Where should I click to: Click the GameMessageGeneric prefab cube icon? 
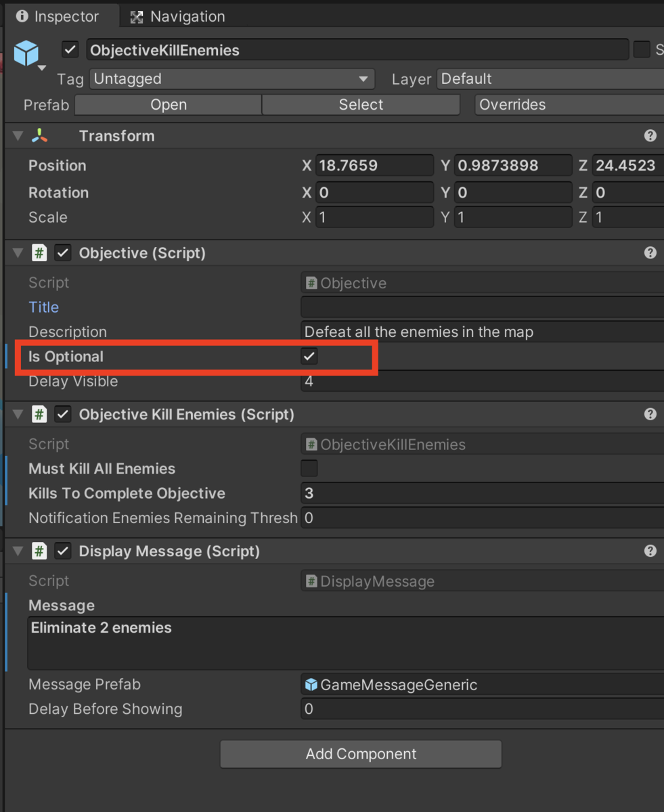[311, 685]
